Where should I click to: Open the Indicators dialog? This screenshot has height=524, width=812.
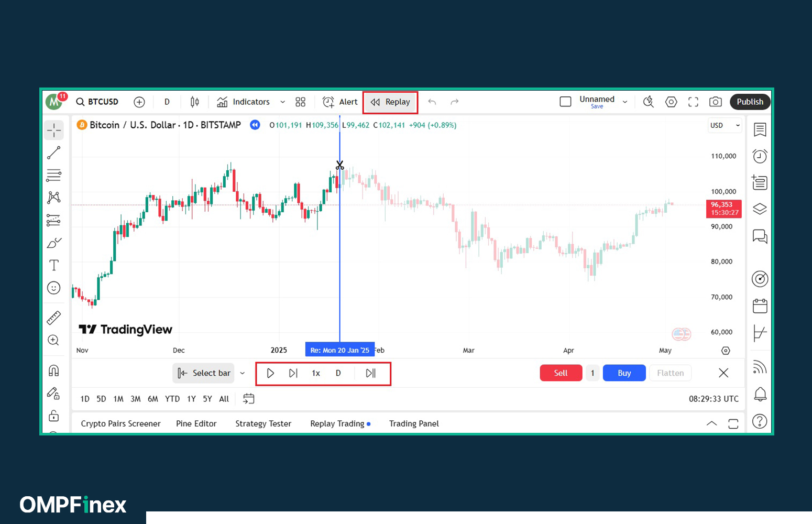(244, 102)
